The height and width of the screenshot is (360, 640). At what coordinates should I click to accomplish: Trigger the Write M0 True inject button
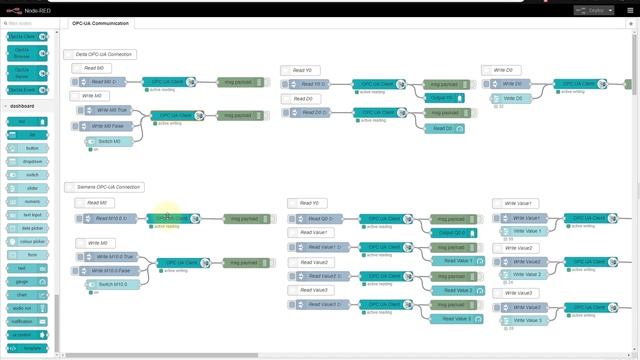pos(80,110)
